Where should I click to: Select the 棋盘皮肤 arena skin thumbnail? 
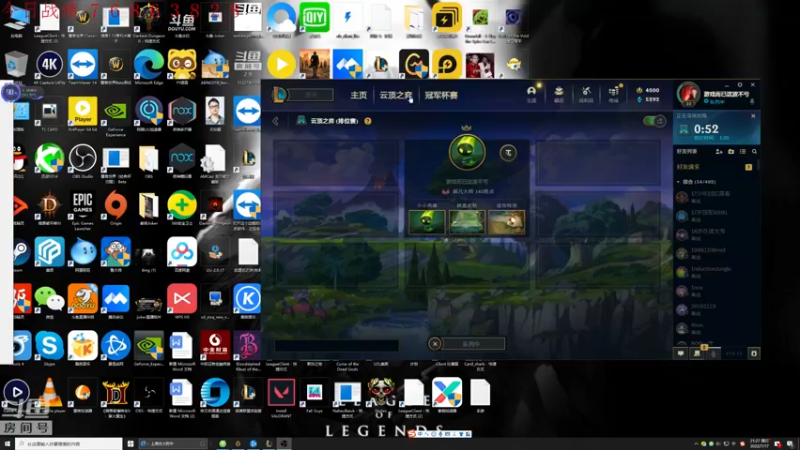click(467, 222)
